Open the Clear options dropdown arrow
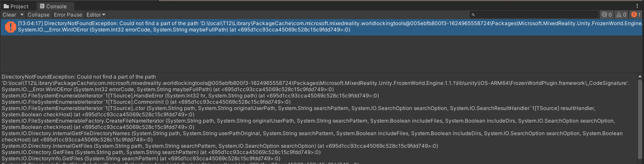Viewport: 644px width, 164px height. coord(22,15)
